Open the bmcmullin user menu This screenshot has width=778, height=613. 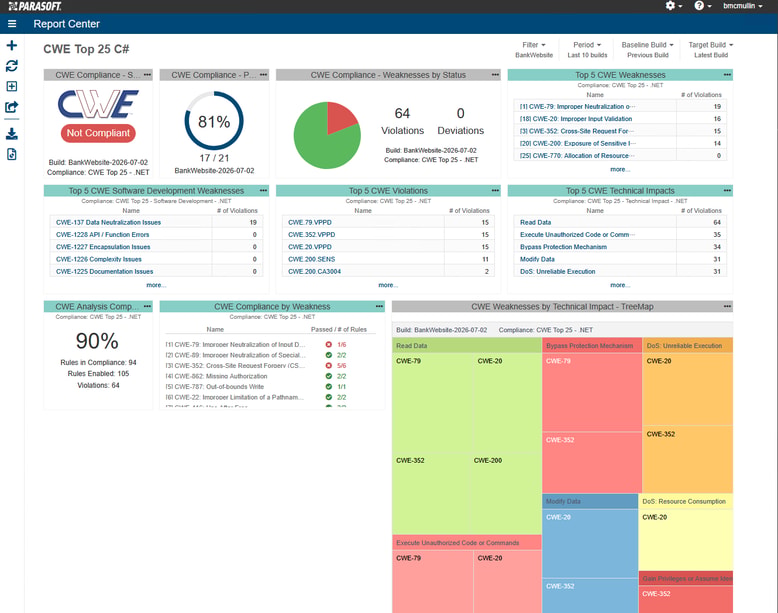pyautogui.click(x=743, y=5)
